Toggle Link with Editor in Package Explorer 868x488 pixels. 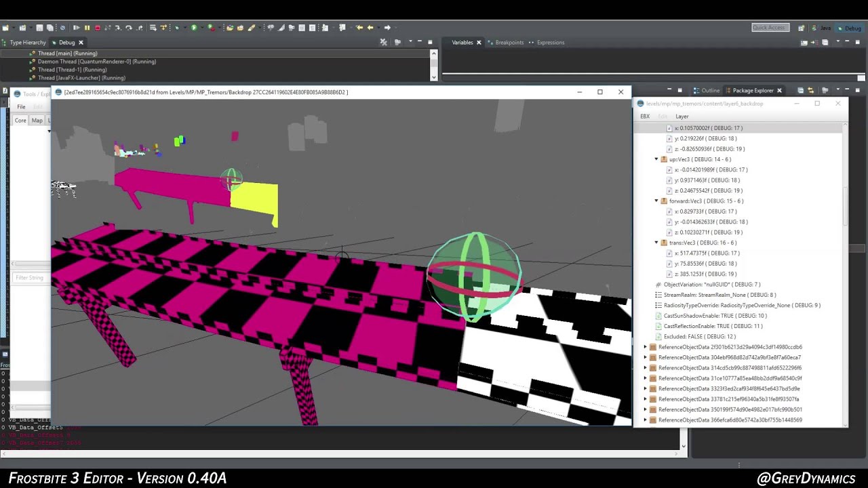pyautogui.click(x=810, y=90)
